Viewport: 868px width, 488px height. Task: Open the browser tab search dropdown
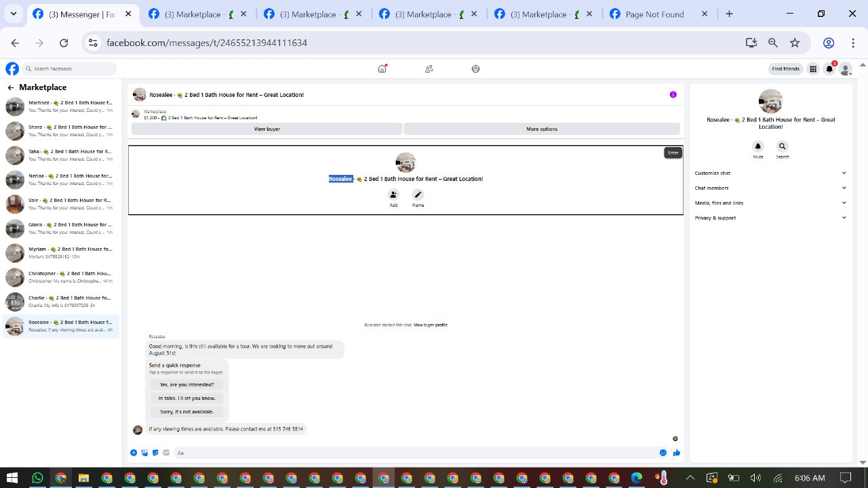click(x=14, y=14)
